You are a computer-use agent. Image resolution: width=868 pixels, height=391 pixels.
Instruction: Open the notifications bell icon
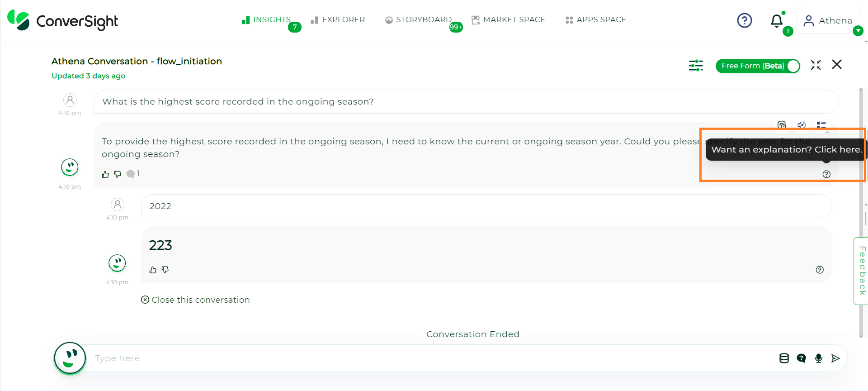(x=777, y=21)
